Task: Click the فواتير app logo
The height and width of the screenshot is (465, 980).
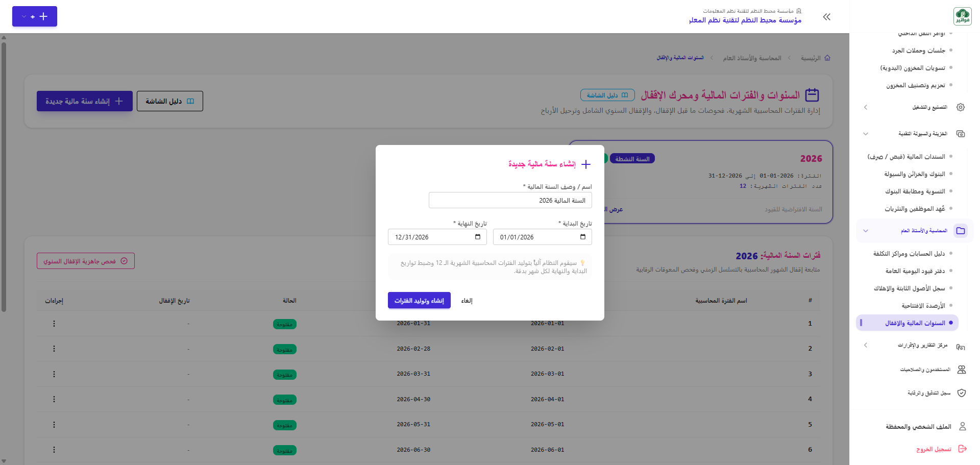Action: tap(962, 16)
